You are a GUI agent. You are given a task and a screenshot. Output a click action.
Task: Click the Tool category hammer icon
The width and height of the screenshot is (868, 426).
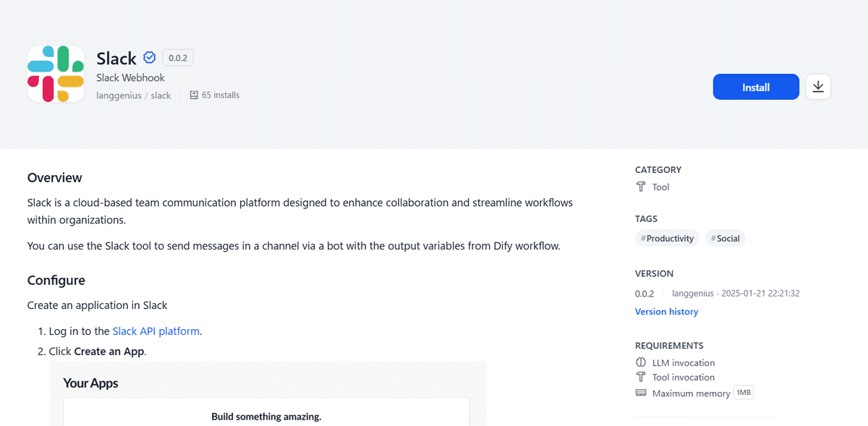point(640,187)
